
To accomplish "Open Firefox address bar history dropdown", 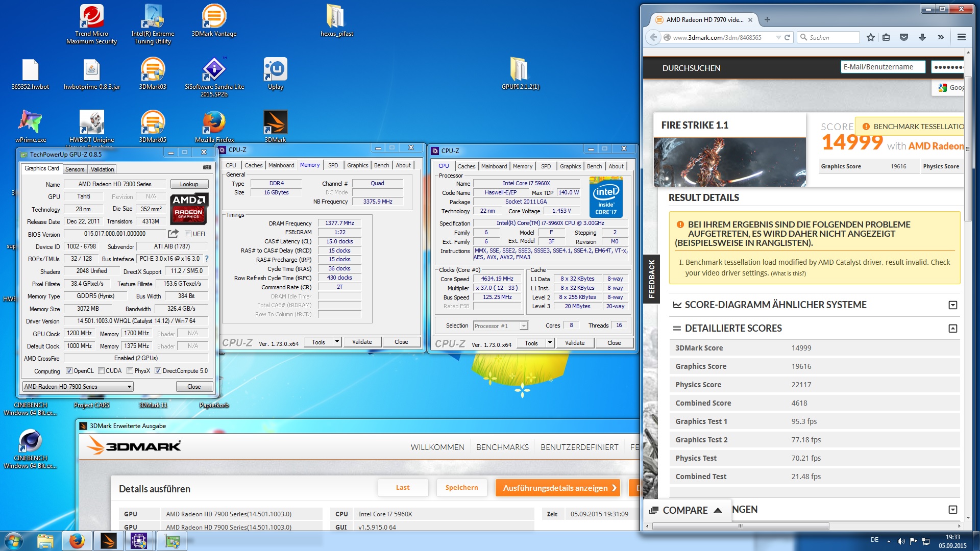I will tap(778, 37).
